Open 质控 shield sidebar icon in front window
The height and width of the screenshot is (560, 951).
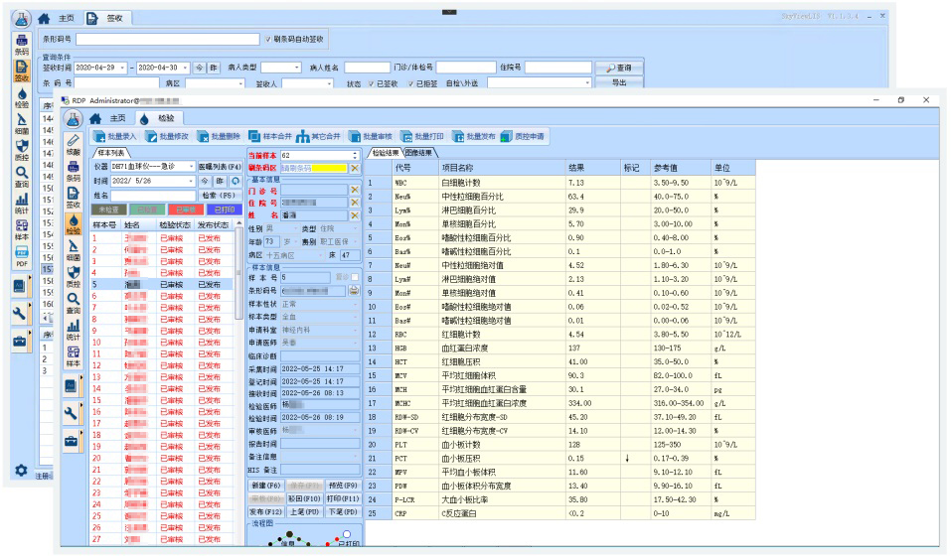click(x=73, y=277)
